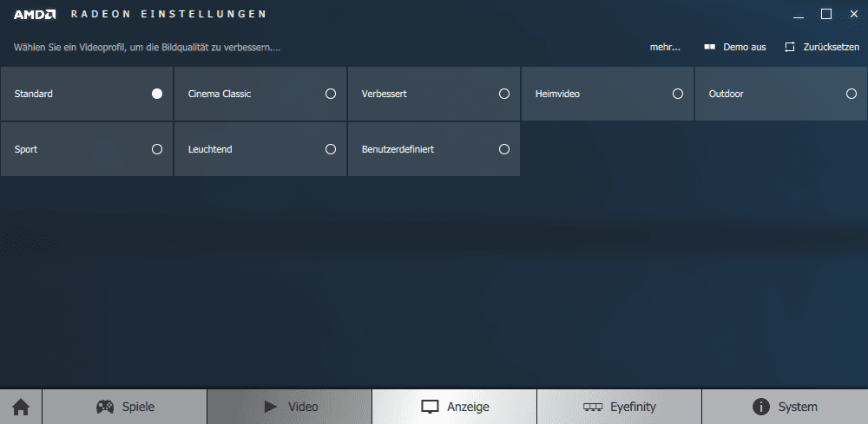This screenshot has width=868, height=424.
Task: Click the AMD logo
Action: tap(35, 15)
